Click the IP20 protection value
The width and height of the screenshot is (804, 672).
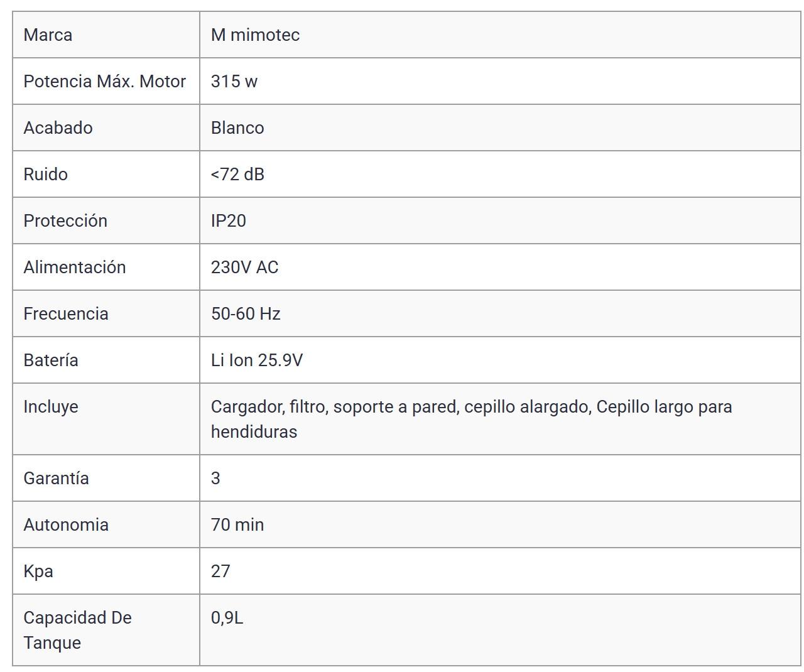tap(229, 220)
